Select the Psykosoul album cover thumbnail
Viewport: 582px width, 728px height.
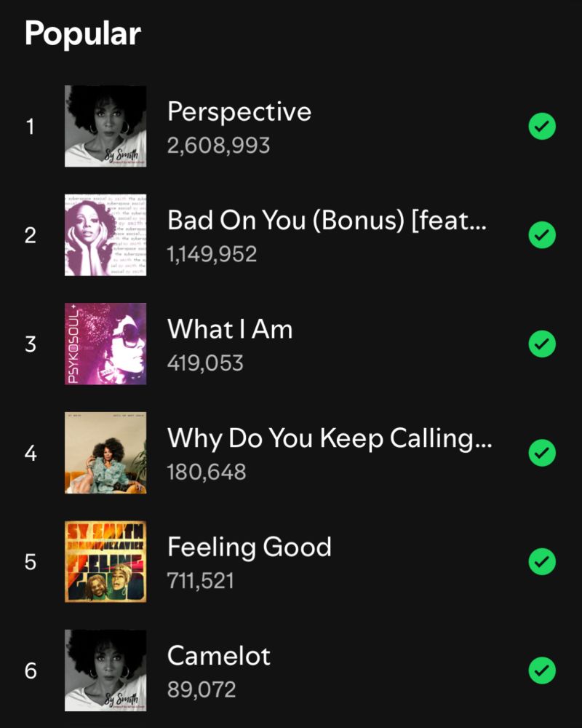click(x=105, y=344)
